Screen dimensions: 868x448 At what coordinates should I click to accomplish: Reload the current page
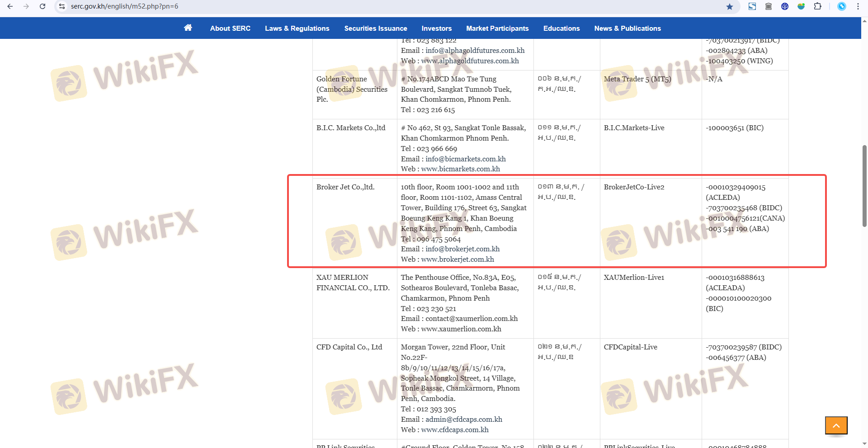pyautogui.click(x=42, y=6)
